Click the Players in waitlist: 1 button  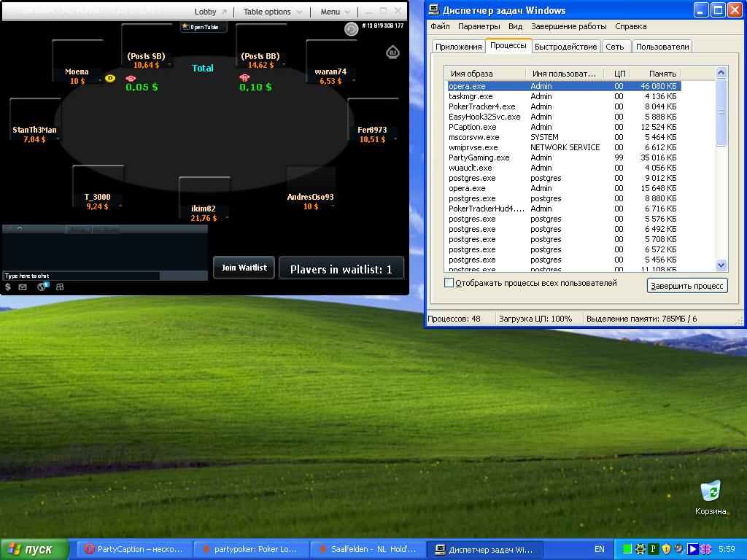[341, 269]
